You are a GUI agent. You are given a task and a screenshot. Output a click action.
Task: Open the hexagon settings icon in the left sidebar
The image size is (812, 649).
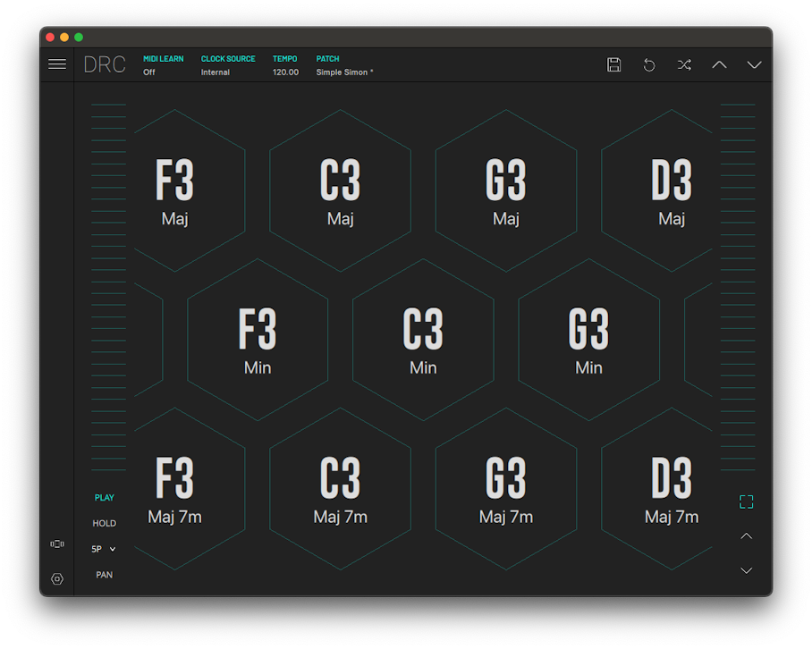coord(57,578)
